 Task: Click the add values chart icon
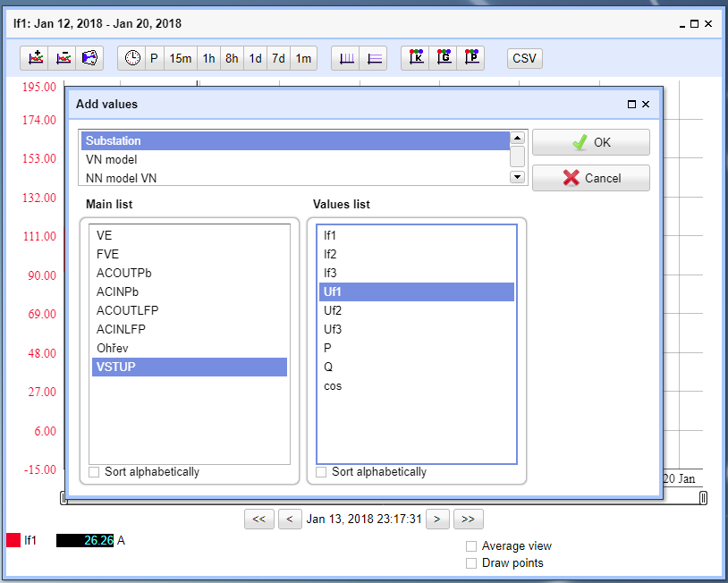(35, 58)
